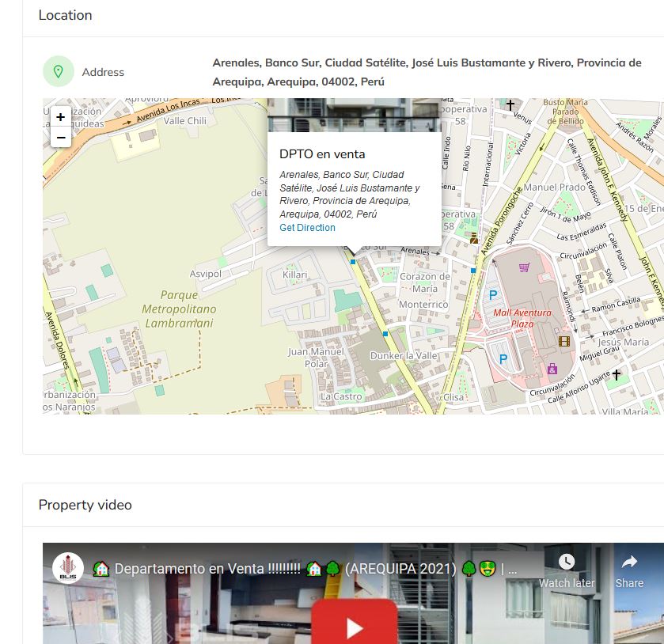
Task: Click the blue stop marker below popup
Action: [x=353, y=262]
